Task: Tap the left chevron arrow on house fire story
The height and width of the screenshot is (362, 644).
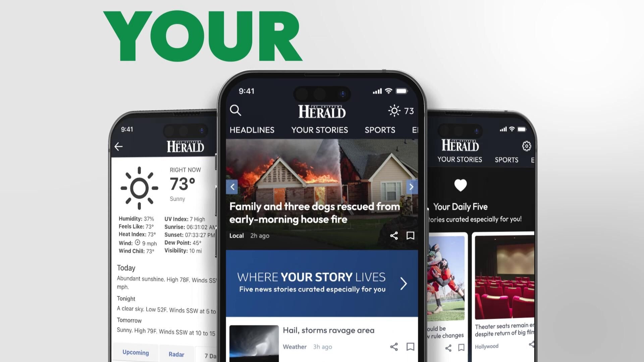Action: (x=233, y=186)
